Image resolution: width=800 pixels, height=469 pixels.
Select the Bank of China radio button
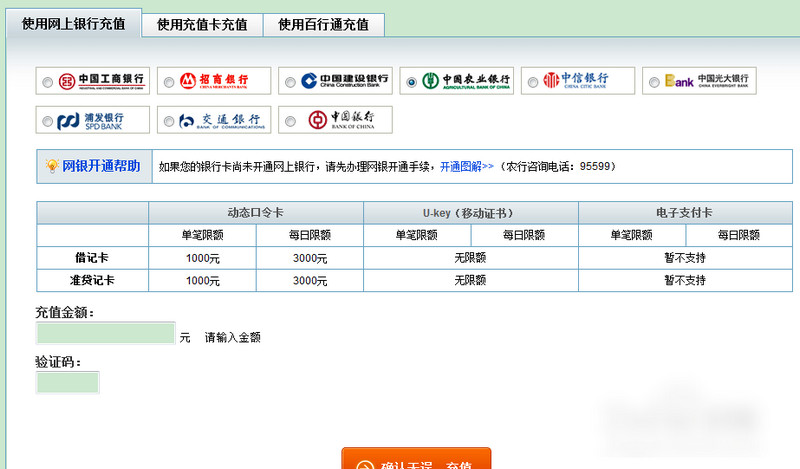(290, 121)
